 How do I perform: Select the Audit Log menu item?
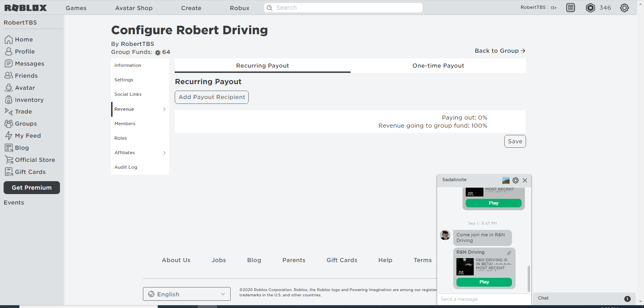[x=126, y=167]
